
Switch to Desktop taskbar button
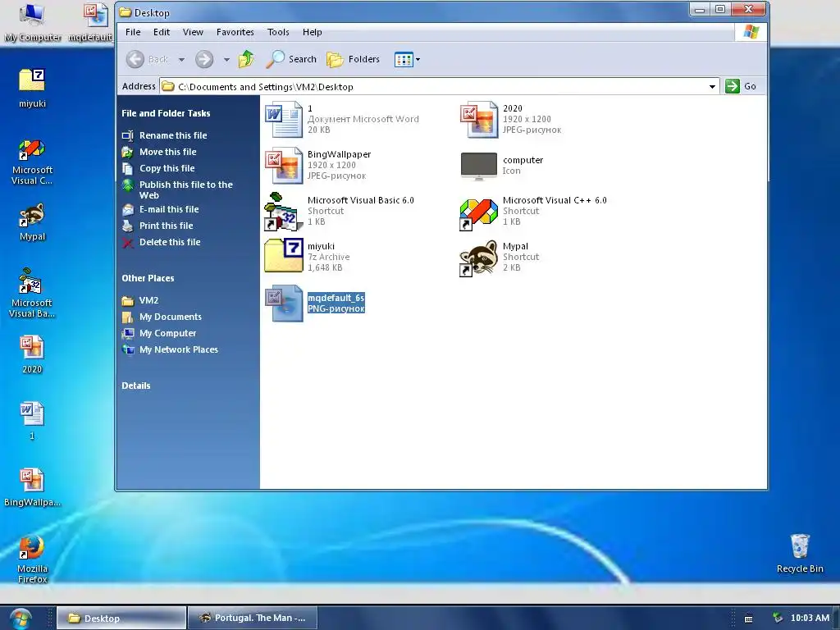(x=121, y=619)
